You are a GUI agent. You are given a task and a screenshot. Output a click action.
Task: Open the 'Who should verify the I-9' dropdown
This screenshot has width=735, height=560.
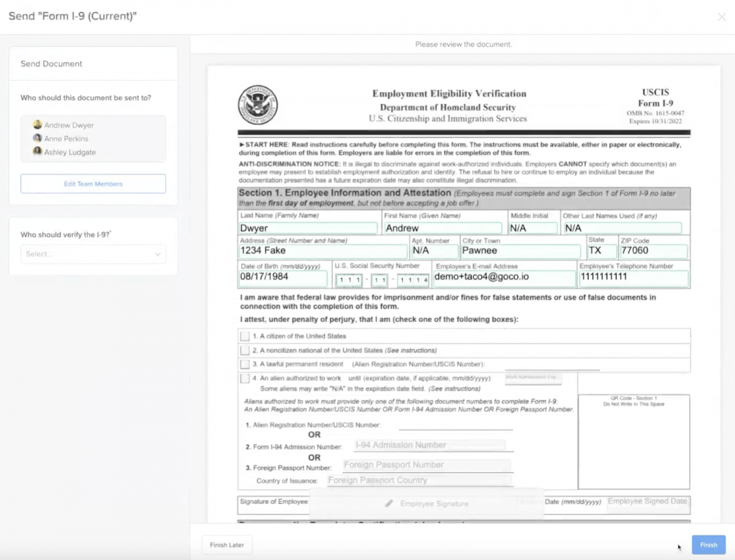pos(93,254)
